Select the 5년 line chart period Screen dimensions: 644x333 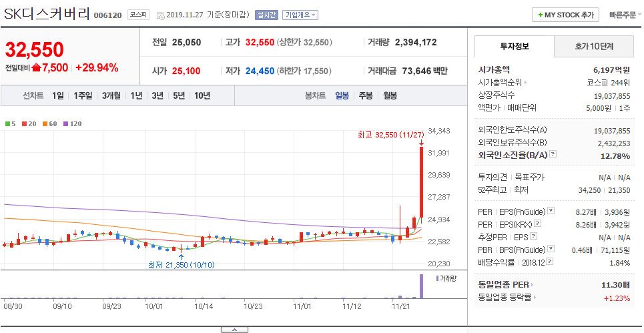pos(179,95)
